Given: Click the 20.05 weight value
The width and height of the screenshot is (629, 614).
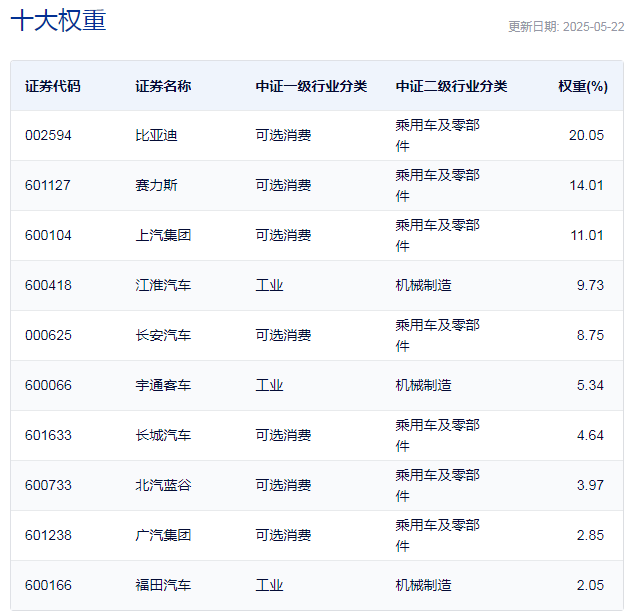Looking at the screenshot, I should pos(586,135).
